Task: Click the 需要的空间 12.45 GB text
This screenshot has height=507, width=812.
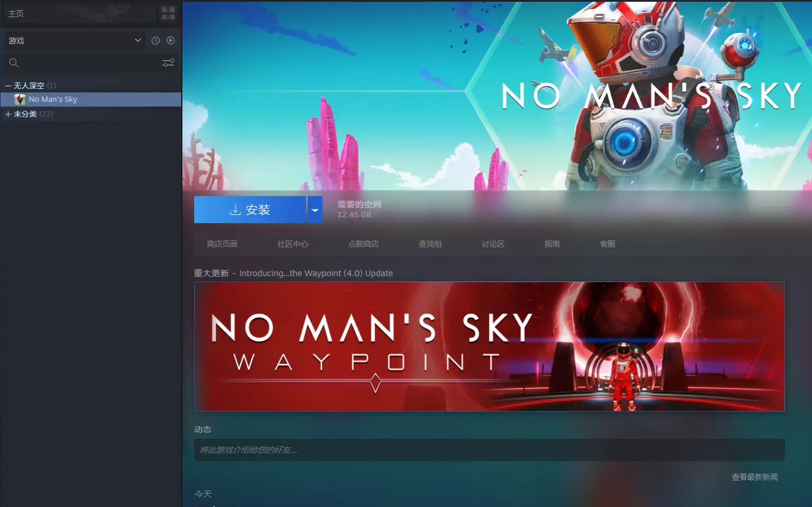Action: pyautogui.click(x=359, y=210)
